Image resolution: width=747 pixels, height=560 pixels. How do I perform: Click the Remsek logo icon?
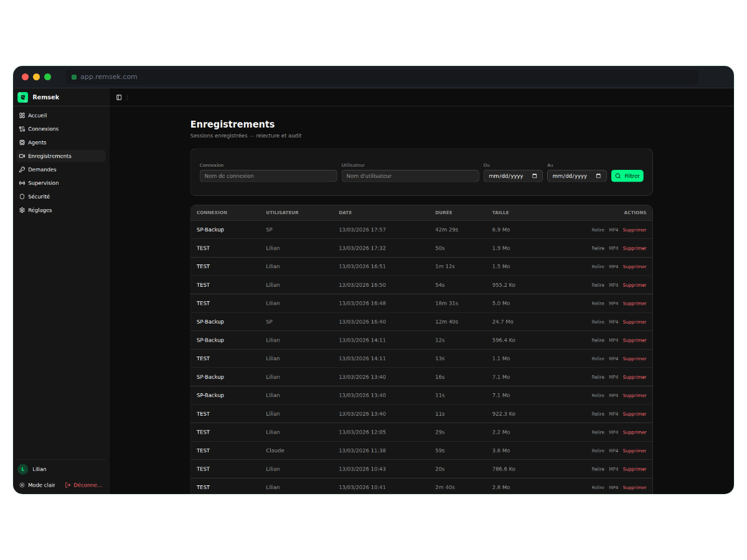pyautogui.click(x=22, y=97)
